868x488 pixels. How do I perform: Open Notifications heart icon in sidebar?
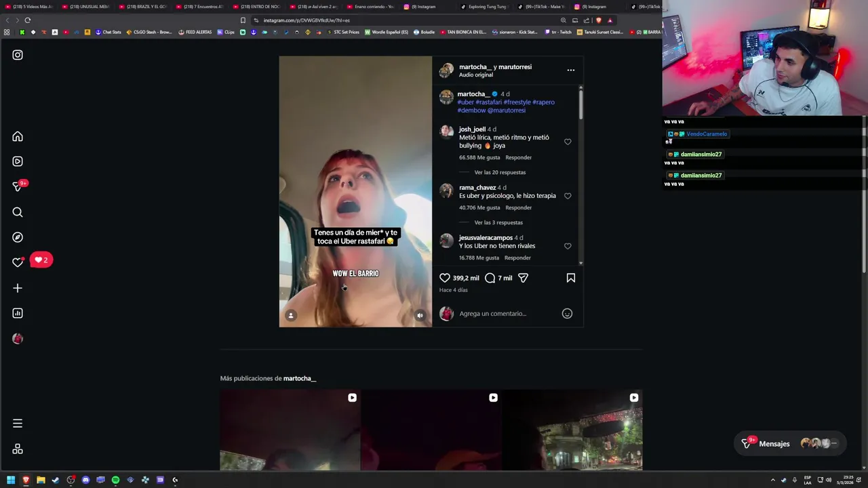coord(18,262)
